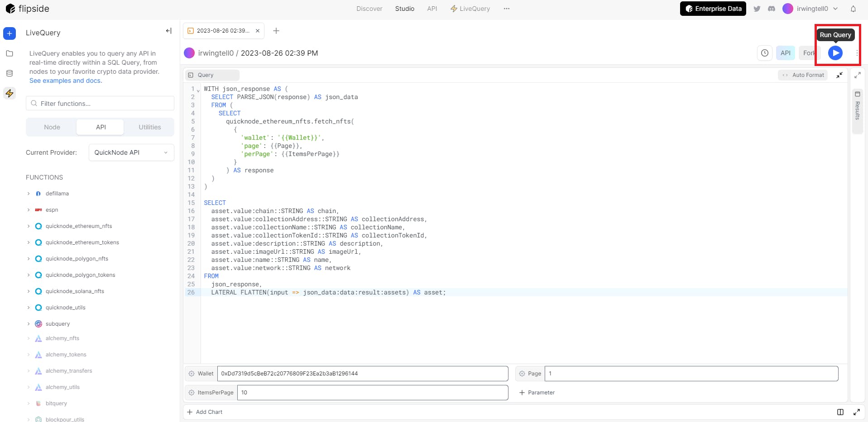Expand quicknode_utils functions
Screen dimensions: 868x422
(28, 308)
